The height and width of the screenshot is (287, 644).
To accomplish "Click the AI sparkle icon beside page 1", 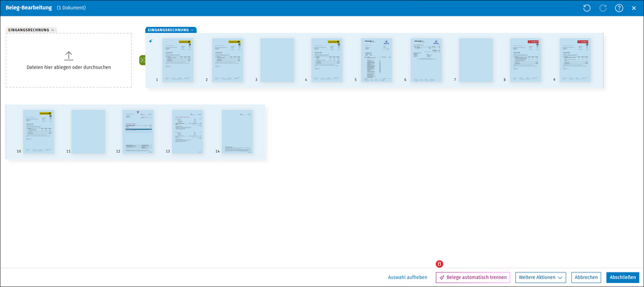I will tap(150, 41).
